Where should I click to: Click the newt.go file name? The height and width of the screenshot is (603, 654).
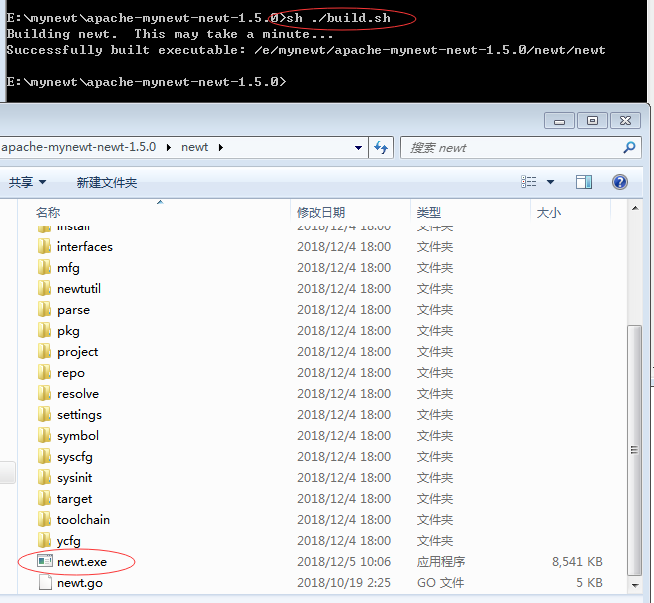[80, 583]
